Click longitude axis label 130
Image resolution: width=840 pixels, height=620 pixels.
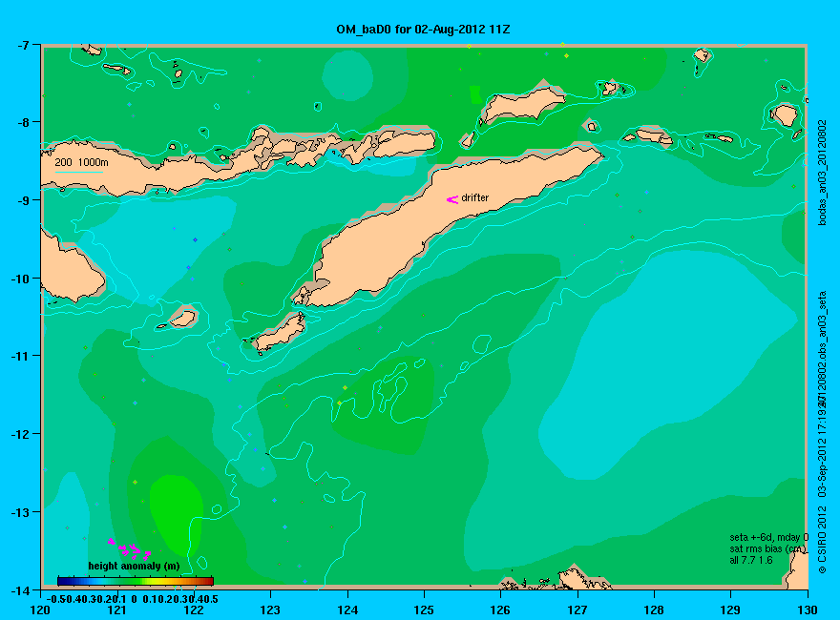pyautogui.click(x=808, y=610)
